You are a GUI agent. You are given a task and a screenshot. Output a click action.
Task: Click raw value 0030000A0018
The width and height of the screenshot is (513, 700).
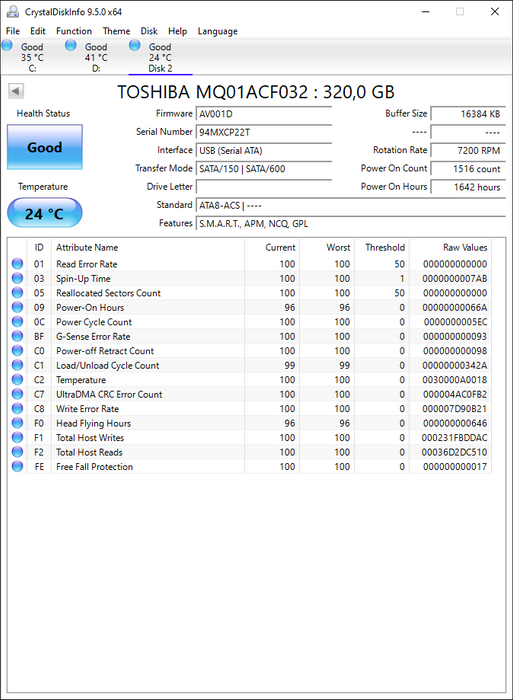[455, 380]
